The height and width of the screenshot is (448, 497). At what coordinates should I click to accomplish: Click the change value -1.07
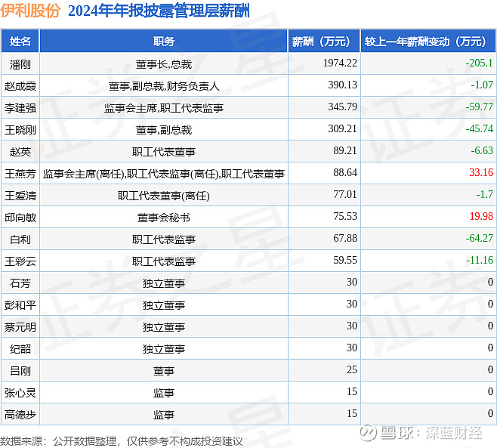coord(482,85)
